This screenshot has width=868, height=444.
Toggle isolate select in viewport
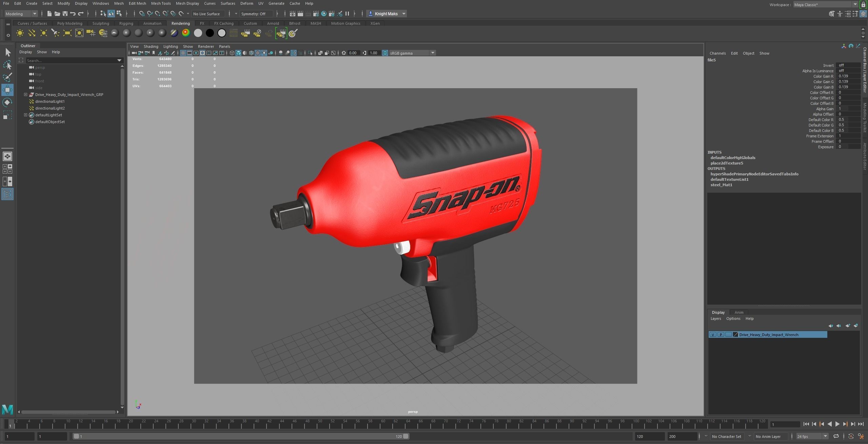tap(311, 53)
